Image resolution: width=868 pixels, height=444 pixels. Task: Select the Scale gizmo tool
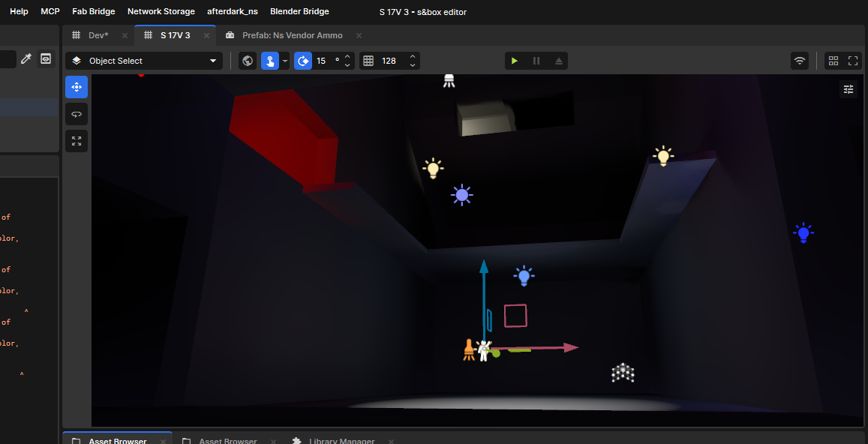coord(77,140)
